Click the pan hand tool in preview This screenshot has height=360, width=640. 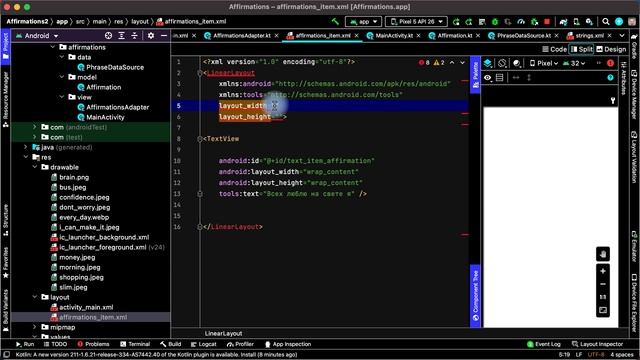(x=603, y=254)
